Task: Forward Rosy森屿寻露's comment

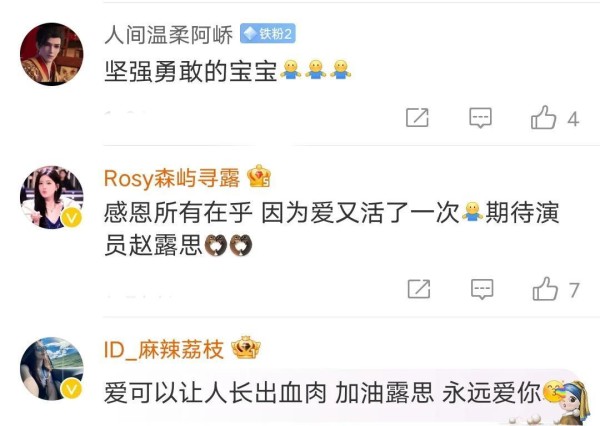Action: tap(419, 289)
